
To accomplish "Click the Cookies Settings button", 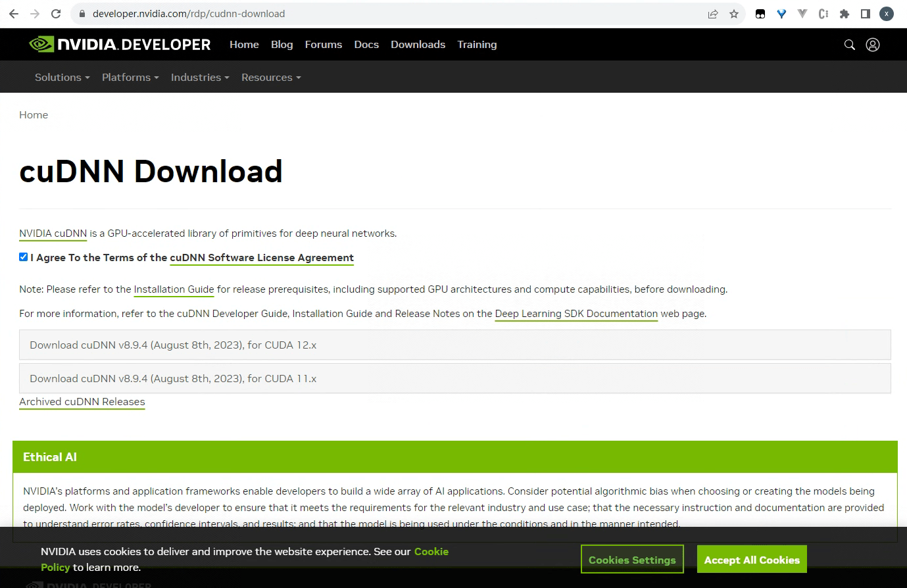I will coord(632,560).
